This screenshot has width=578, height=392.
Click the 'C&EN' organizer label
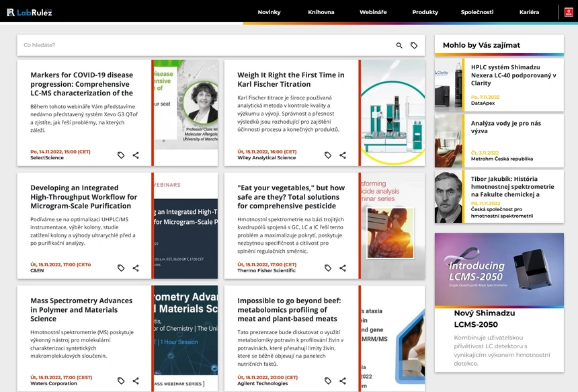tap(37, 271)
